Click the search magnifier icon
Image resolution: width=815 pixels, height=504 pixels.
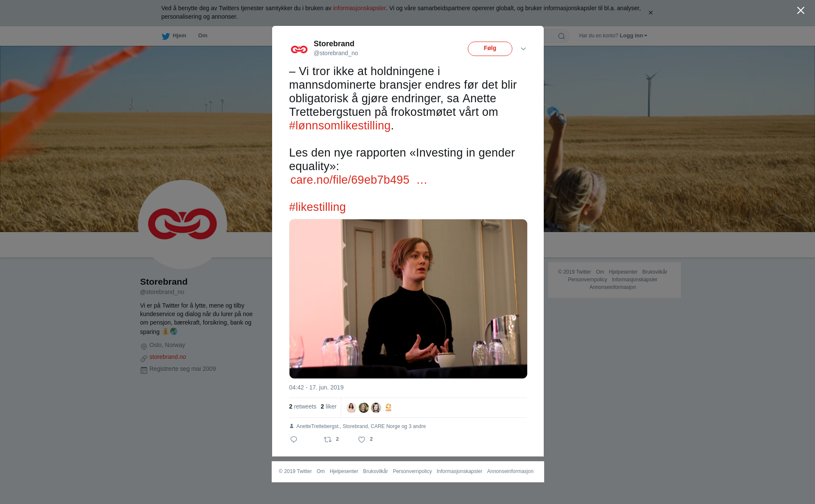coord(562,36)
